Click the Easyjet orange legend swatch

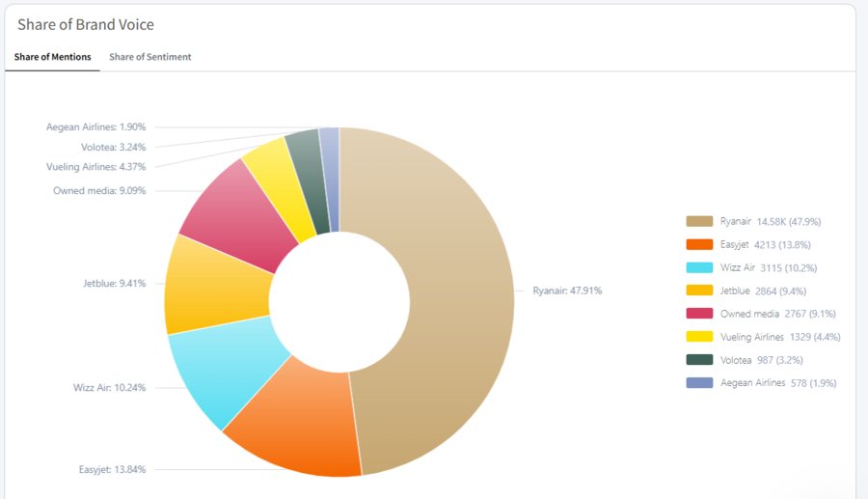click(x=699, y=245)
